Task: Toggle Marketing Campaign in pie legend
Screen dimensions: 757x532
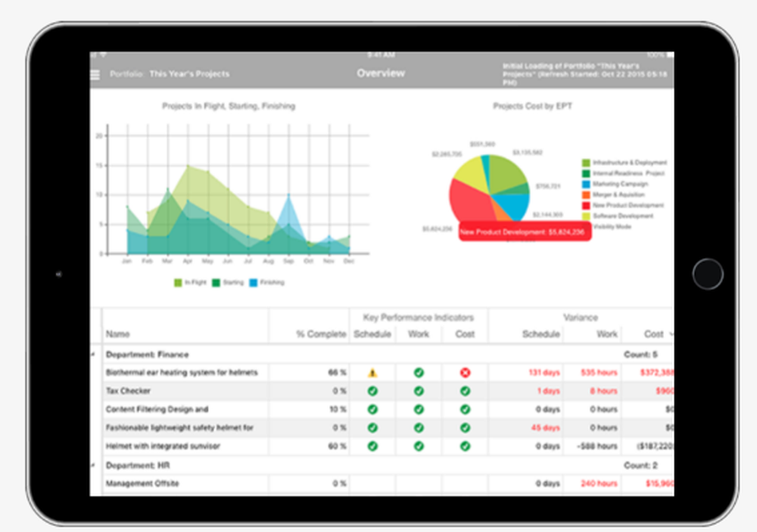Action: click(615, 184)
